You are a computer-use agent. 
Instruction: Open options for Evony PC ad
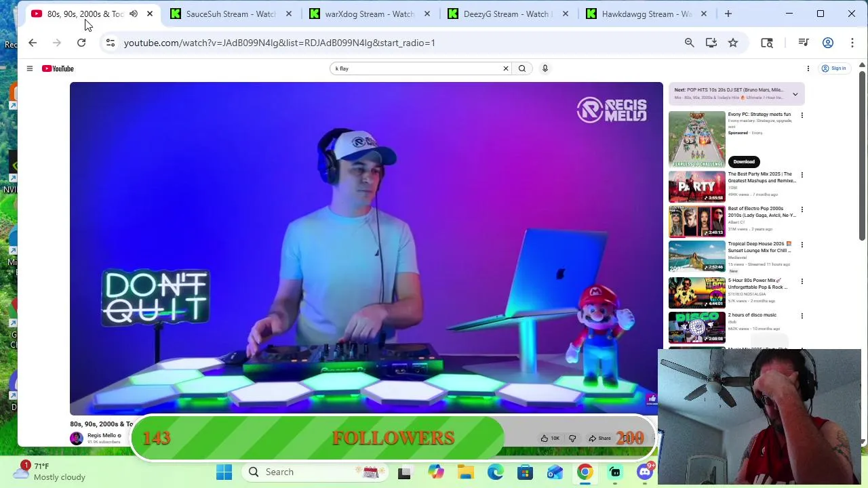802,115
